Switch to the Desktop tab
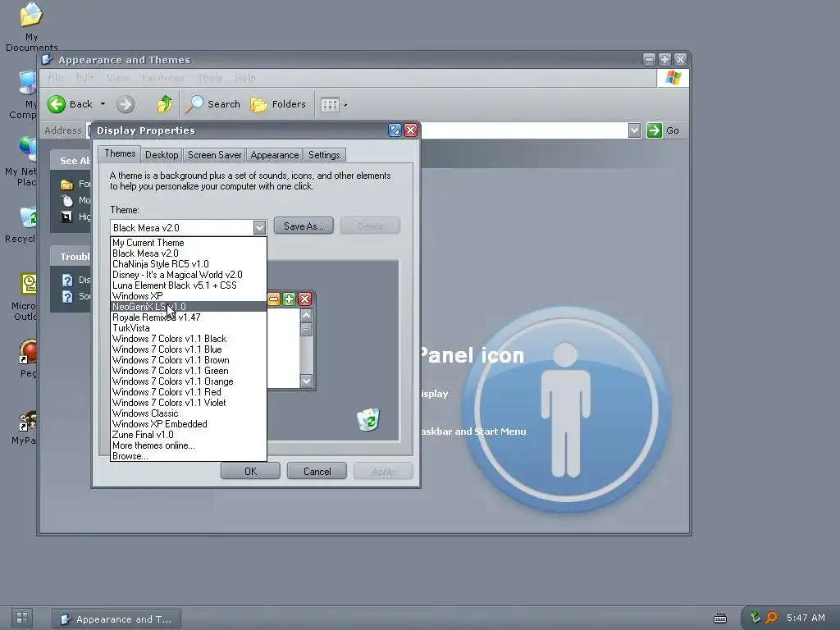The height and width of the screenshot is (630, 840). click(162, 155)
